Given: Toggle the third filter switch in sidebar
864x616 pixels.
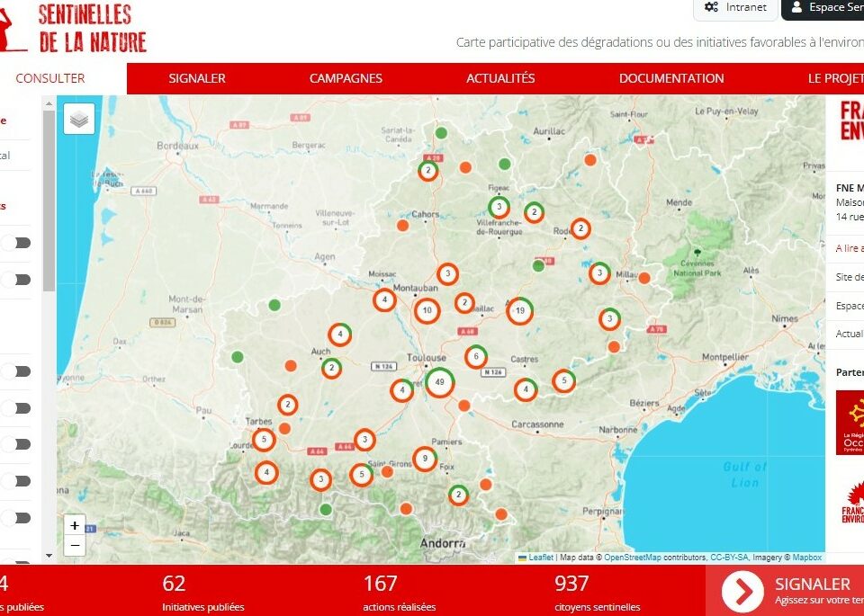Looking at the screenshot, I should pyautogui.click(x=15, y=371).
